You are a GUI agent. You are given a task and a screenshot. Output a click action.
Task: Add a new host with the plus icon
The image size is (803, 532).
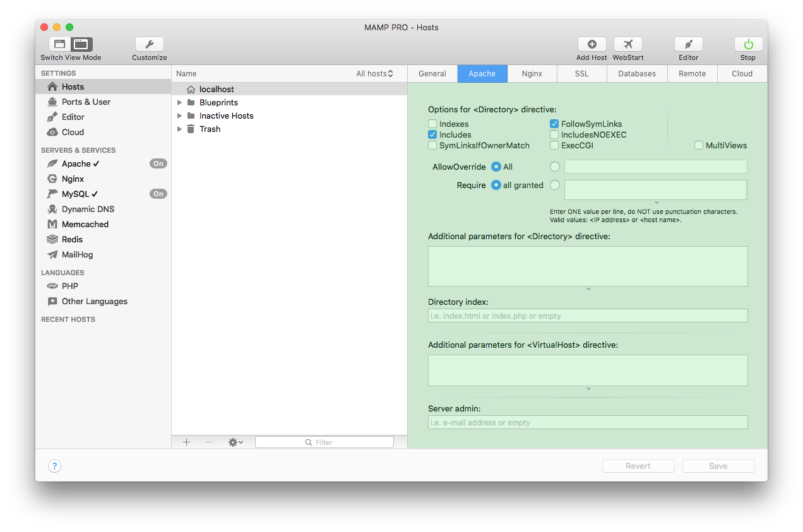186,442
